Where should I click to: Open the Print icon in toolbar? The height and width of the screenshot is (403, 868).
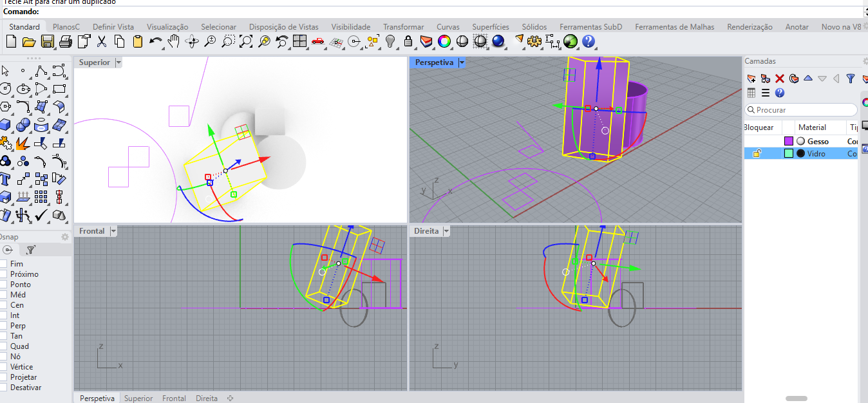(65, 42)
